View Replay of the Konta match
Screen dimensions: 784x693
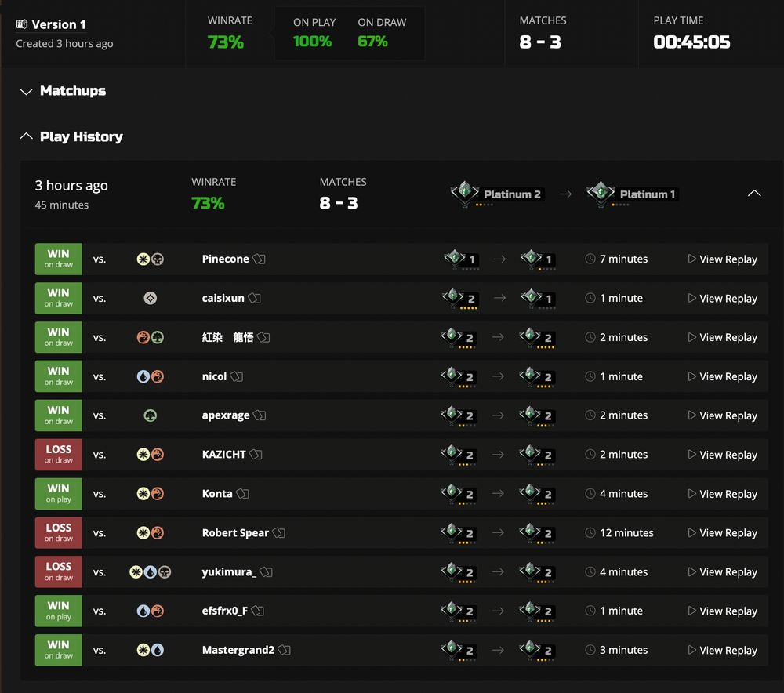[x=723, y=494]
